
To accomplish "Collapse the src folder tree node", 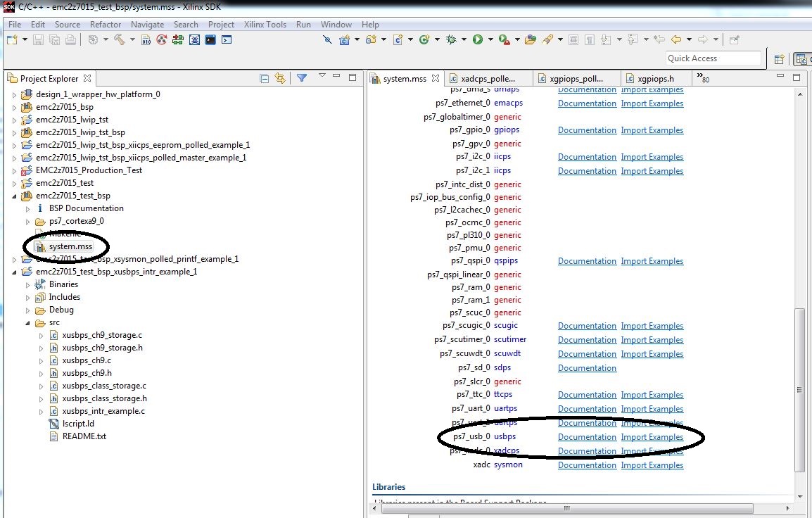I will [27, 323].
